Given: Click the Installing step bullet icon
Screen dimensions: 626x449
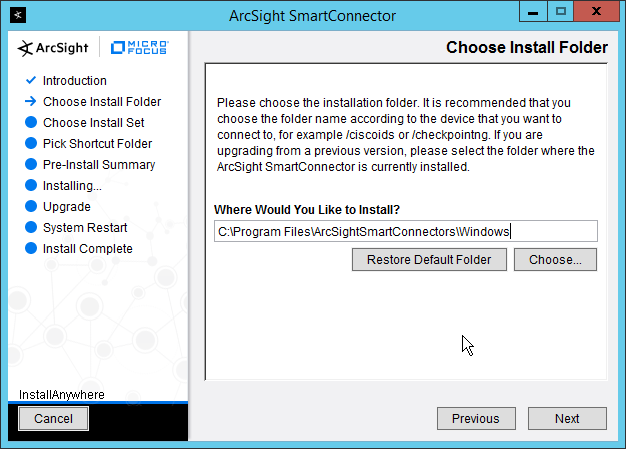Looking at the screenshot, I should [29, 186].
